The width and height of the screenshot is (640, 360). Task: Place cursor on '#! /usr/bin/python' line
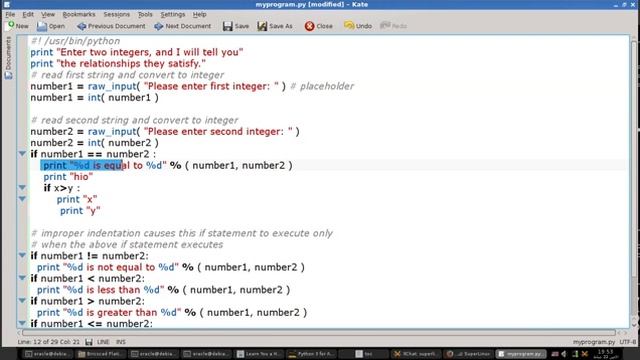pyautogui.click(x=76, y=41)
